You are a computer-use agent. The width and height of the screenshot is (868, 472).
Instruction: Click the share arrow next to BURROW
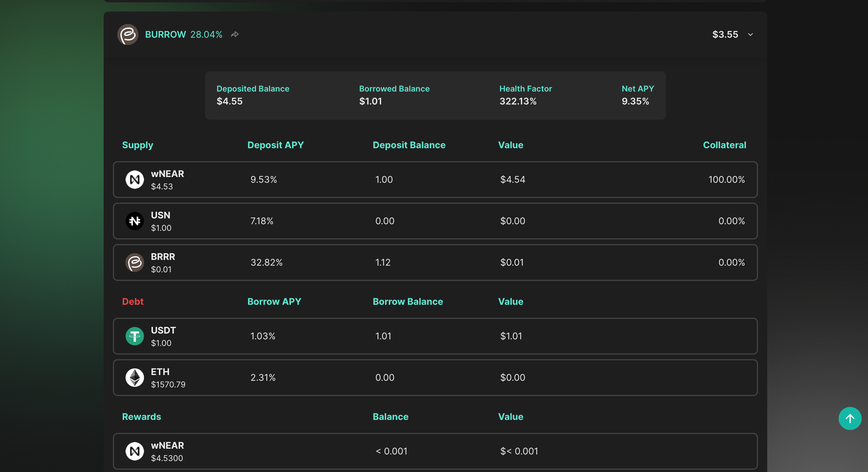click(x=235, y=34)
